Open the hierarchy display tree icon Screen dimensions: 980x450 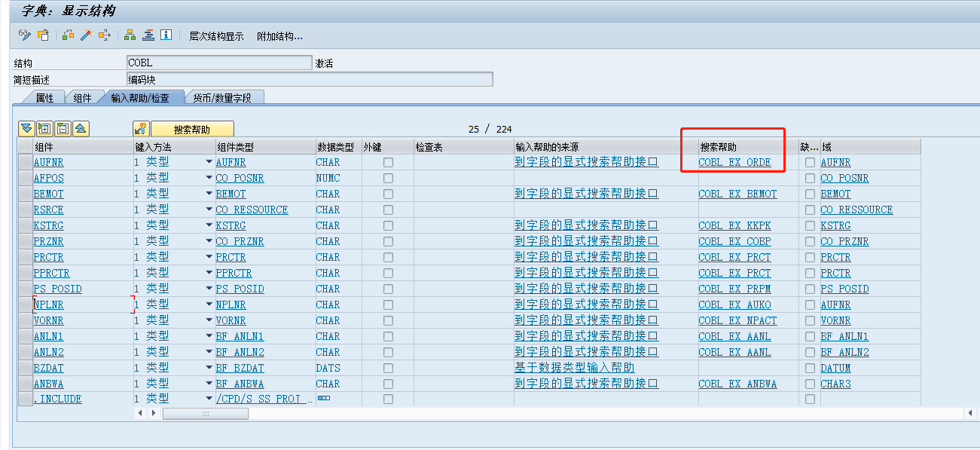pos(129,35)
